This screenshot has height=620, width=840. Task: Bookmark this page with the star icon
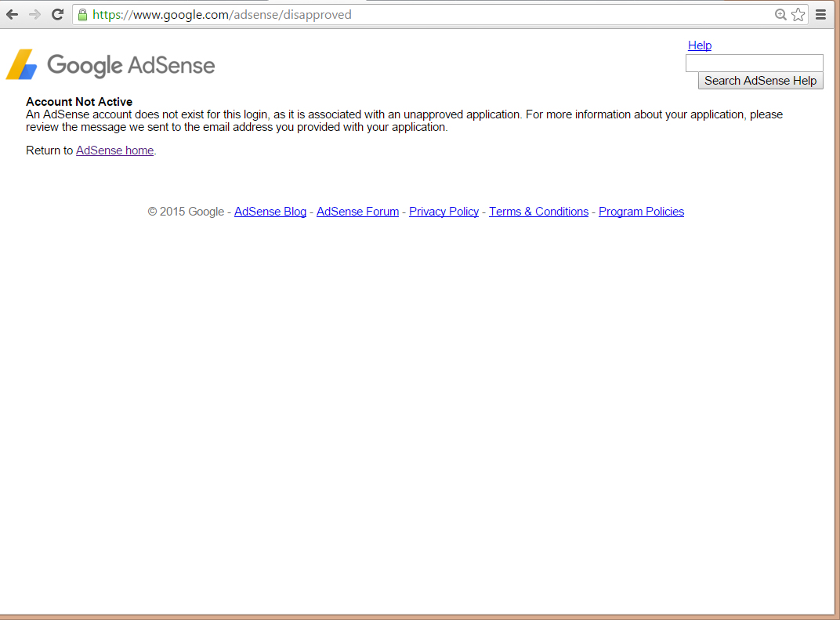[798, 14]
